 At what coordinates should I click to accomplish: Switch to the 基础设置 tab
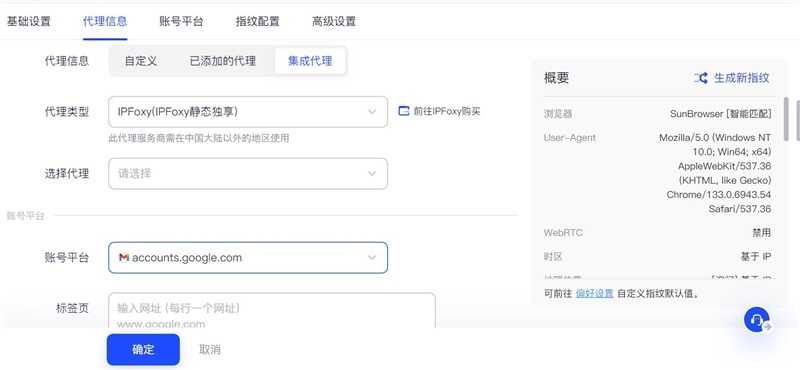coord(29,21)
